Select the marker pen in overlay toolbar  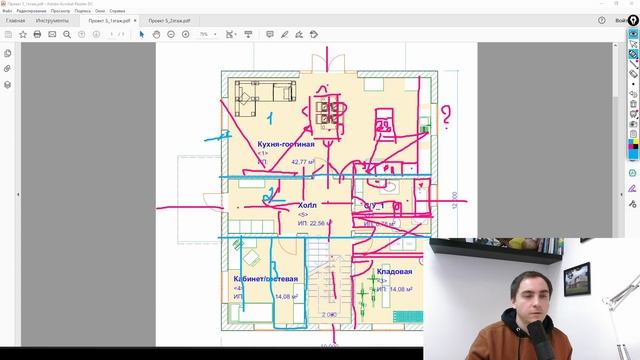coord(633,54)
